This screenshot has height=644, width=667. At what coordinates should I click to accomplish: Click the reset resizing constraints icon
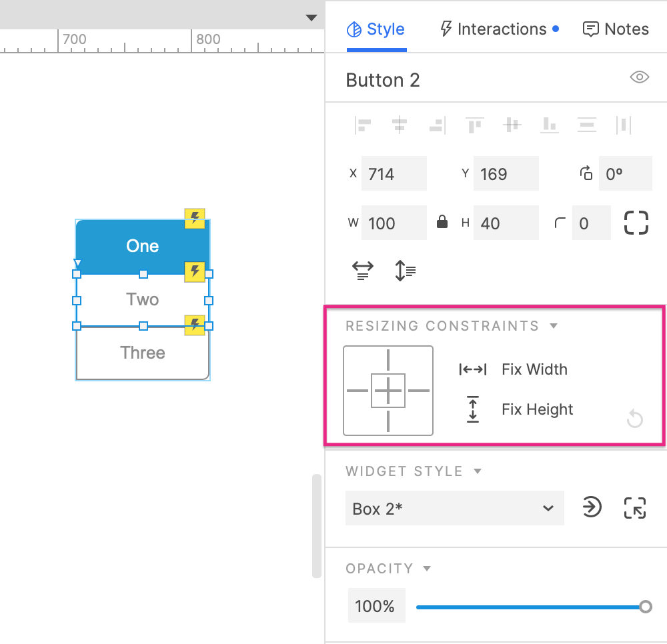pos(634,419)
